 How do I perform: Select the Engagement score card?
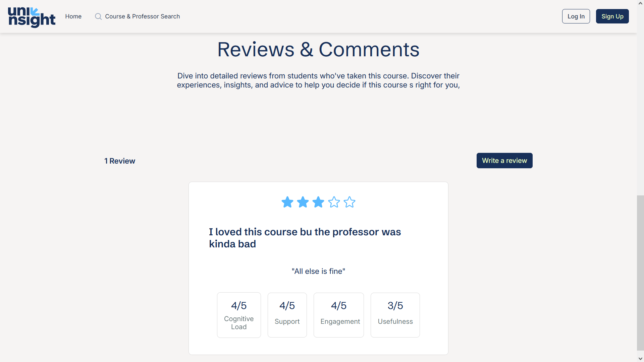coord(338,315)
